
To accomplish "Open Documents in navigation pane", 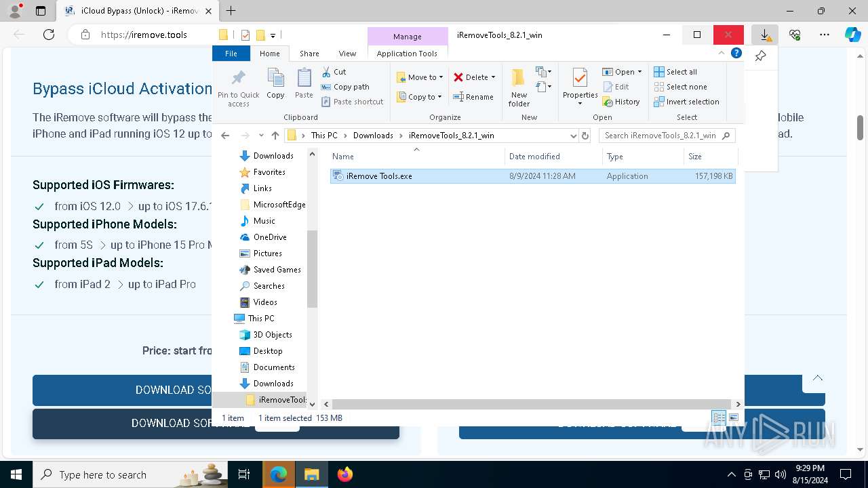I will coord(274,367).
